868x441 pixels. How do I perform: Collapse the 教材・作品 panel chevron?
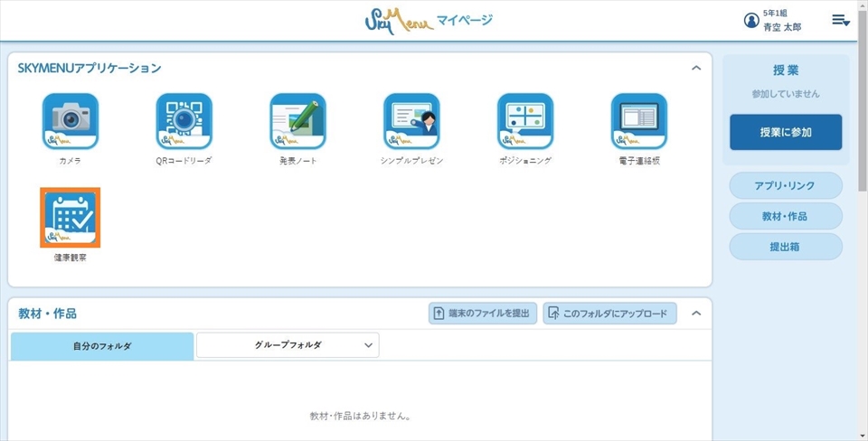(696, 314)
